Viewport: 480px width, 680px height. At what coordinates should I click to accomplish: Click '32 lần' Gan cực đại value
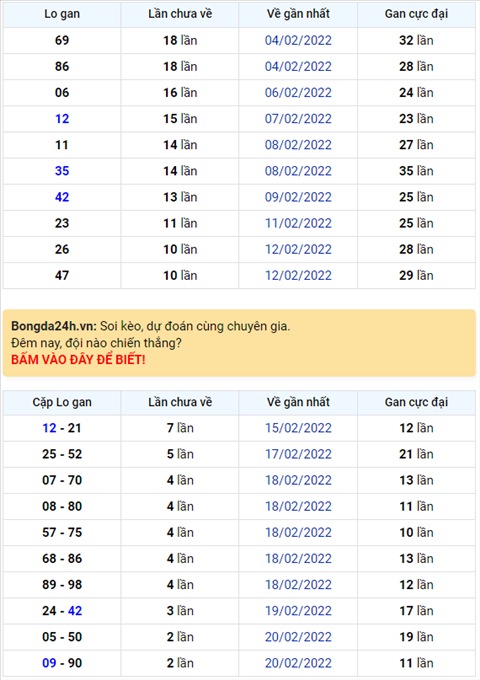416,40
